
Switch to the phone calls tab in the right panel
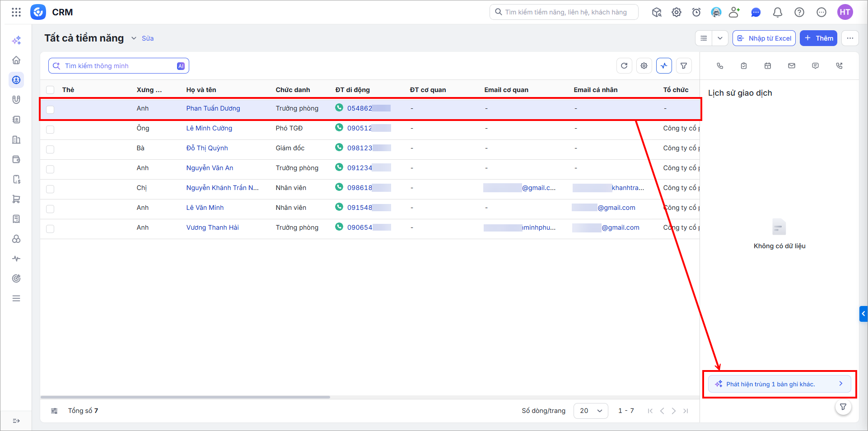coord(720,66)
